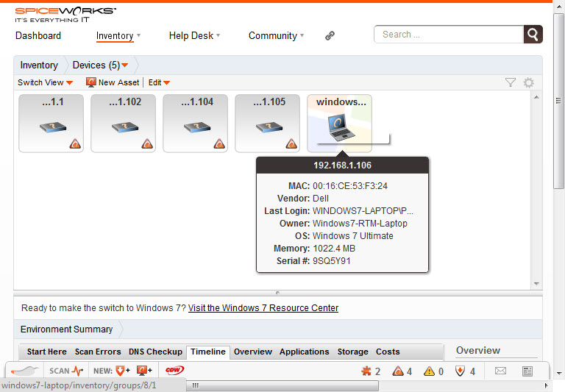Click the new asset monitor-plus icon in bottom bar
This screenshot has height=392, width=565.
(144, 371)
